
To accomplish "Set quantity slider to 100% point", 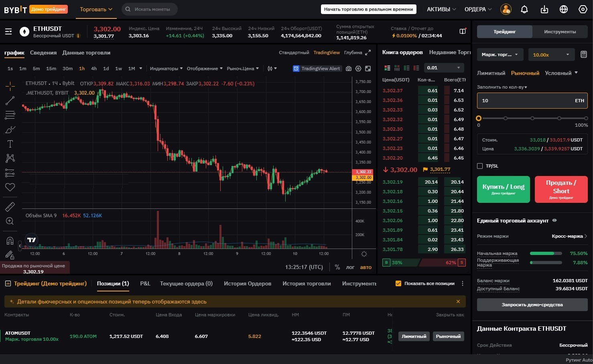I will (586, 118).
